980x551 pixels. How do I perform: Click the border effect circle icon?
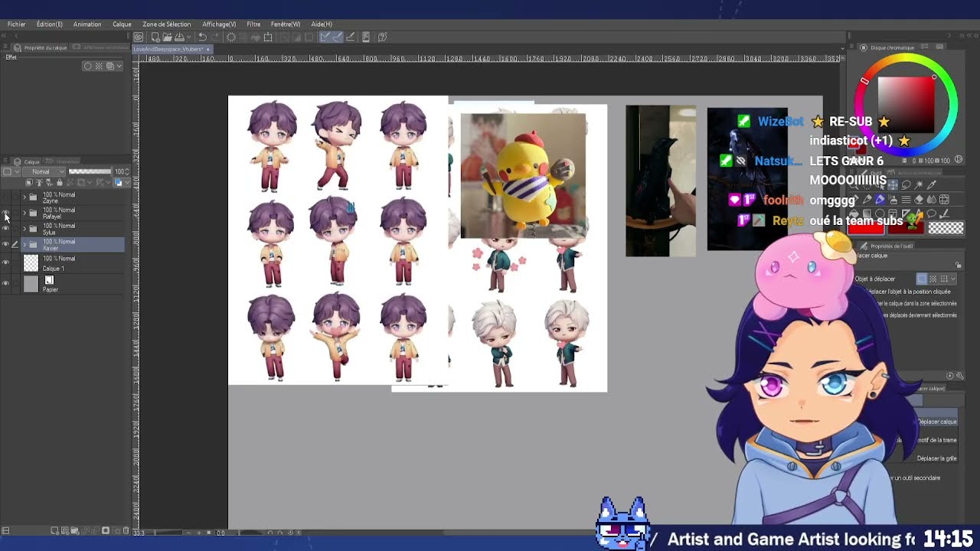[x=87, y=66]
